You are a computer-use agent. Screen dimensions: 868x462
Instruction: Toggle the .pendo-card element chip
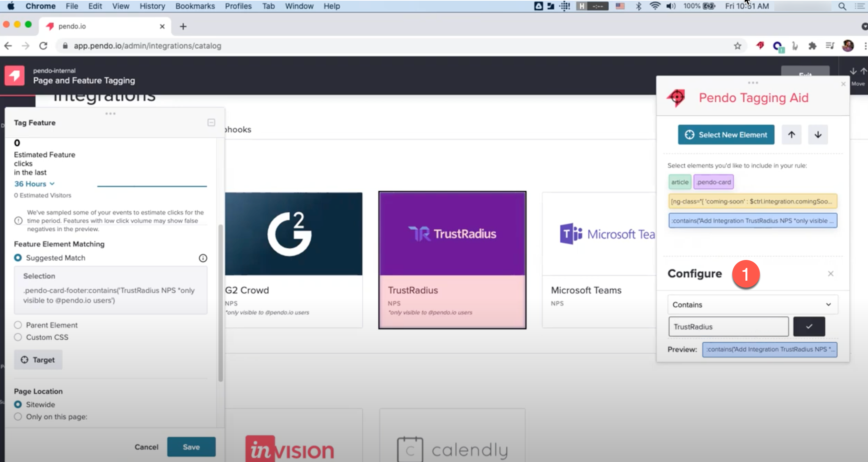pos(714,182)
